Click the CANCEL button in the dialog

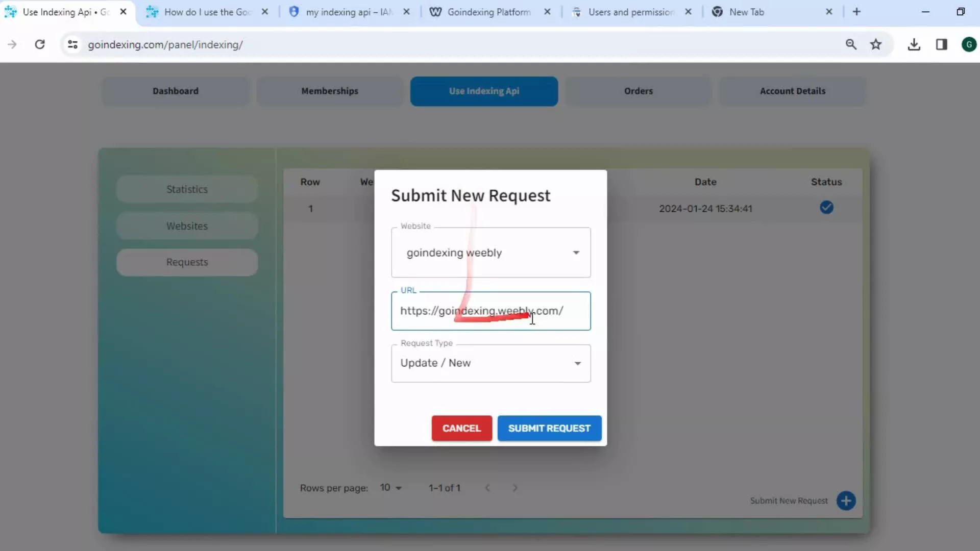[461, 428]
